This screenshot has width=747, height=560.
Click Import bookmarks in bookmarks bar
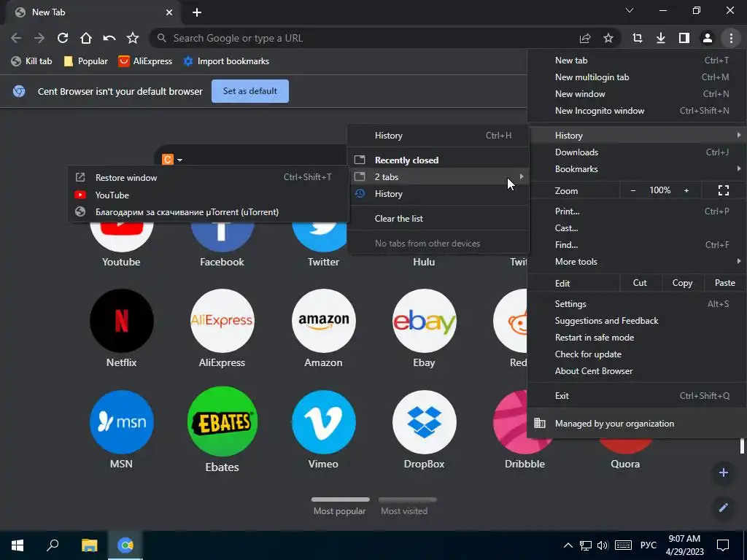pos(226,61)
